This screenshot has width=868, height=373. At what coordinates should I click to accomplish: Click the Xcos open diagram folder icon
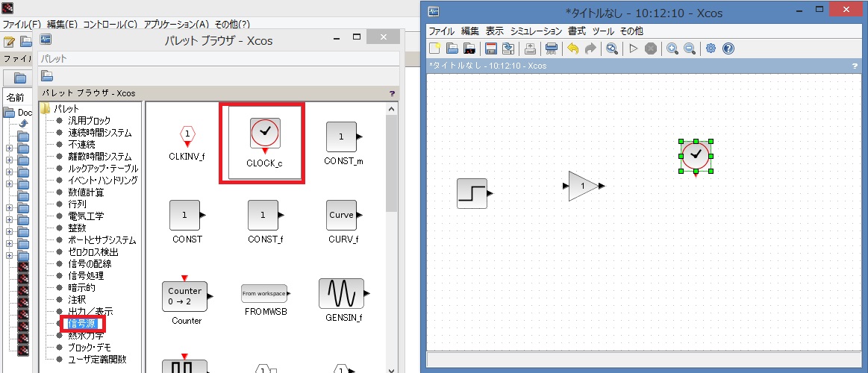coord(452,48)
